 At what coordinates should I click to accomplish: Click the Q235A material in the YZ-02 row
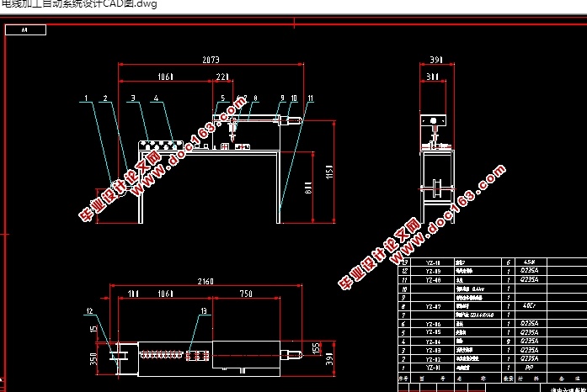coord(530,358)
